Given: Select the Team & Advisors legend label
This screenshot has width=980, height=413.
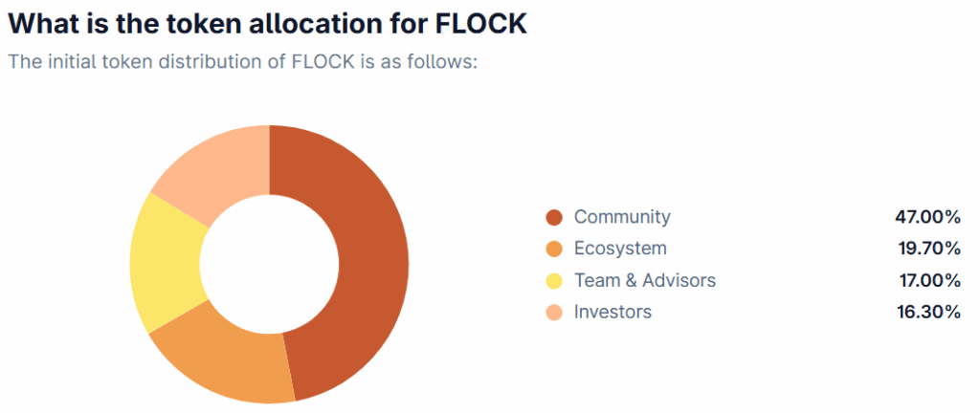Looking at the screenshot, I should point(645,280).
